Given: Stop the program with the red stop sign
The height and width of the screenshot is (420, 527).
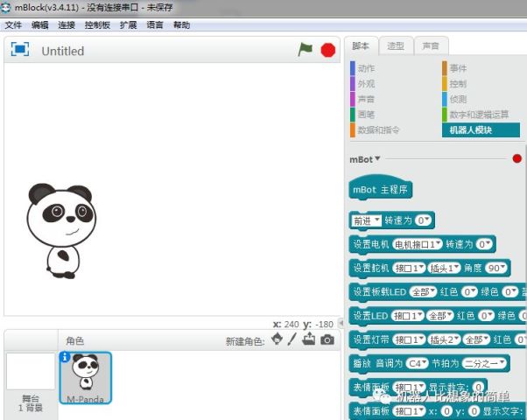Looking at the screenshot, I should (x=328, y=50).
